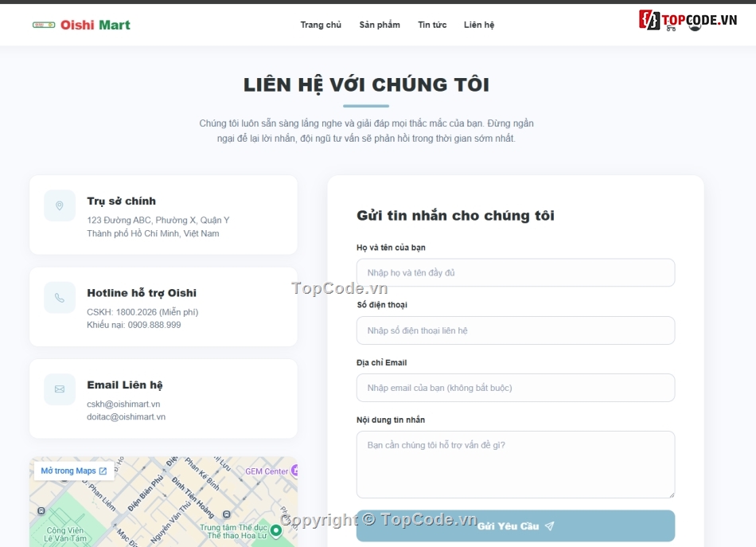Open the Tin tức navigation link
This screenshot has width=756, height=547.
tap(432, 25)
